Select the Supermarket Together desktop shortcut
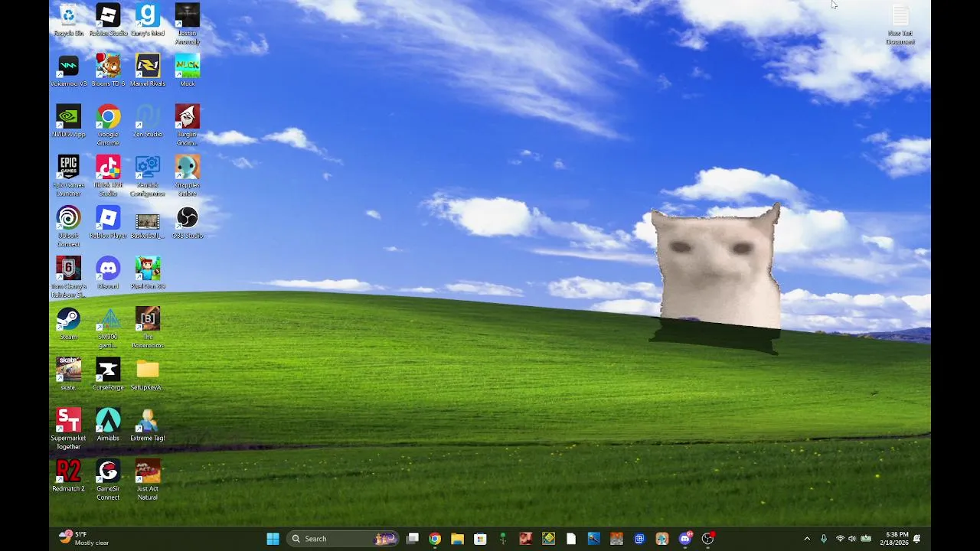980x551 pixels. point(68,429)
